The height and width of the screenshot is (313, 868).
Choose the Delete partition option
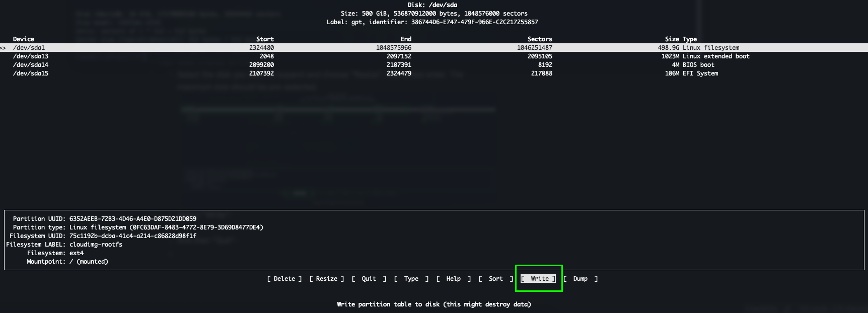pos(284,279)
